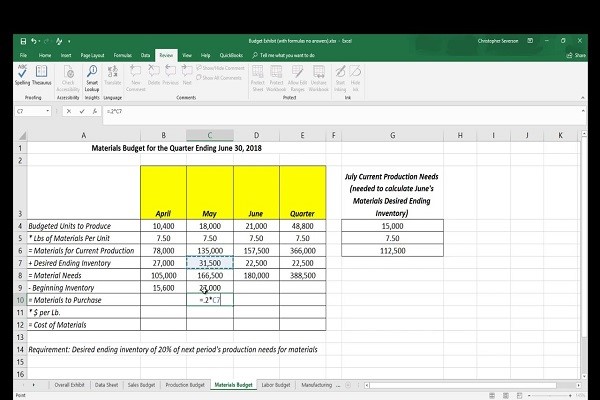The height and width of the screenshot is (400, 600).
Task: Open the Customize Quick Access Toolbar dropdown
Action: [x=71, y=41]
